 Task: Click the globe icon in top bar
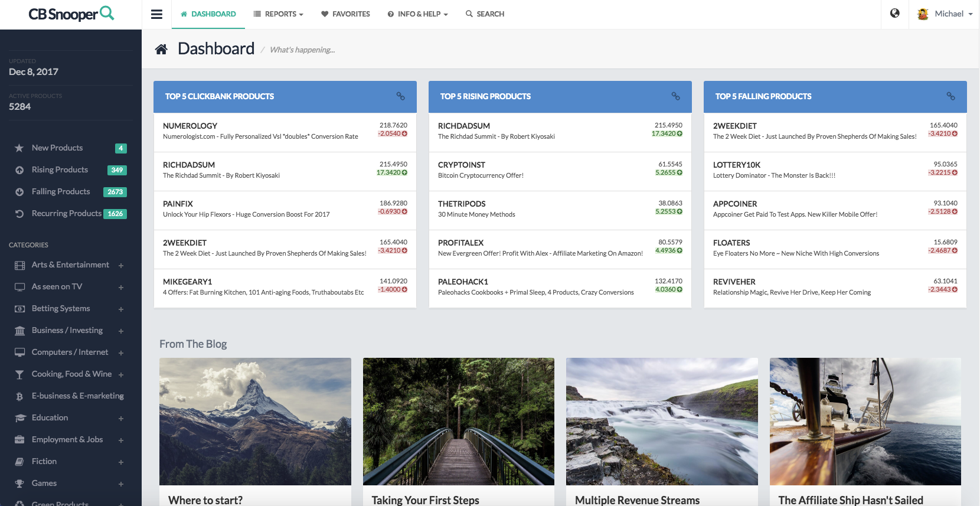point(895,13)
